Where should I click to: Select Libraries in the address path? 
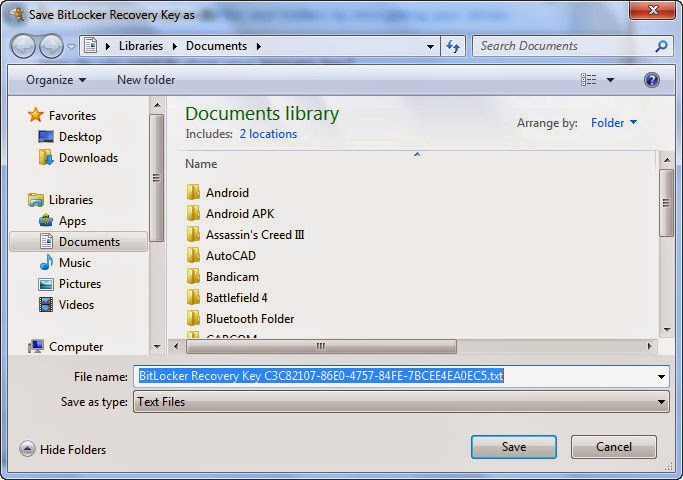pos(141,46)
